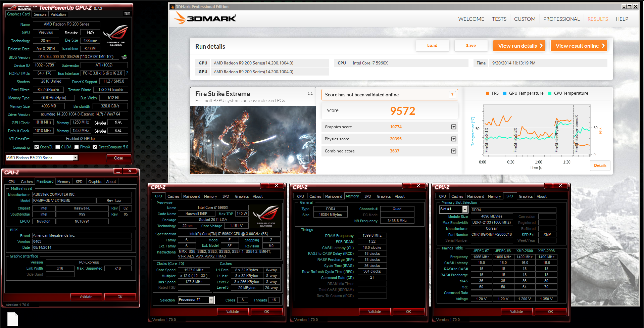
Task: Open the HELP section in 3DMark
Action: pos(622,19)
